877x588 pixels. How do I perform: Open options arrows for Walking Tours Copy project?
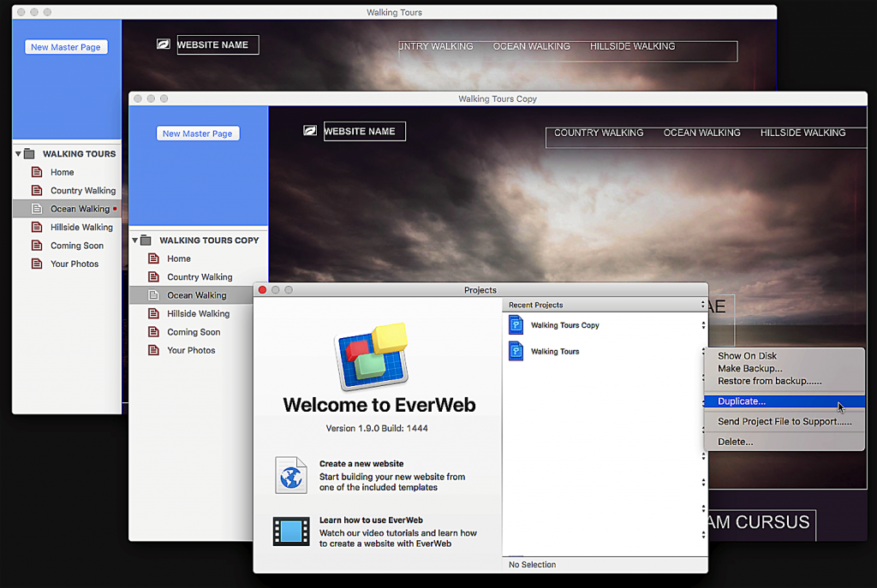point(703,325)
